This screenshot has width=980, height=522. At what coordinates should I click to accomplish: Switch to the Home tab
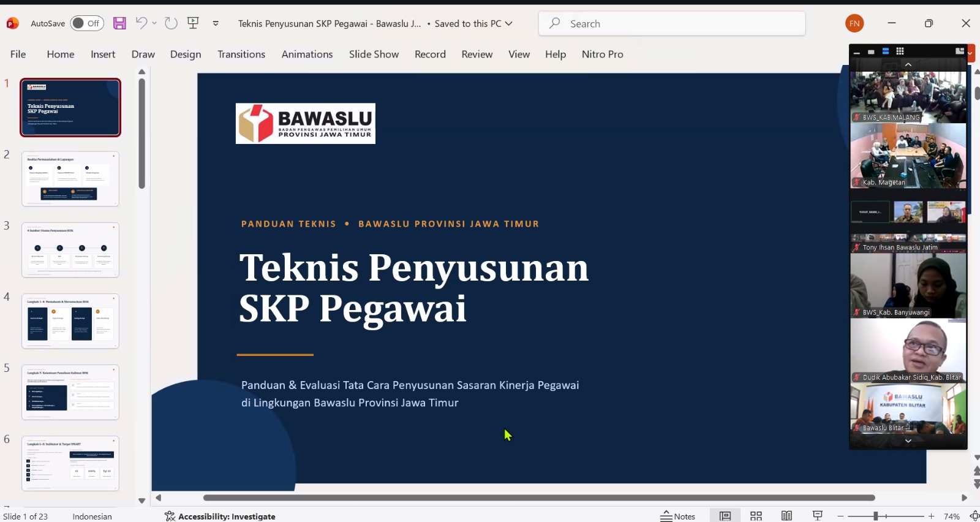[61, 54]
